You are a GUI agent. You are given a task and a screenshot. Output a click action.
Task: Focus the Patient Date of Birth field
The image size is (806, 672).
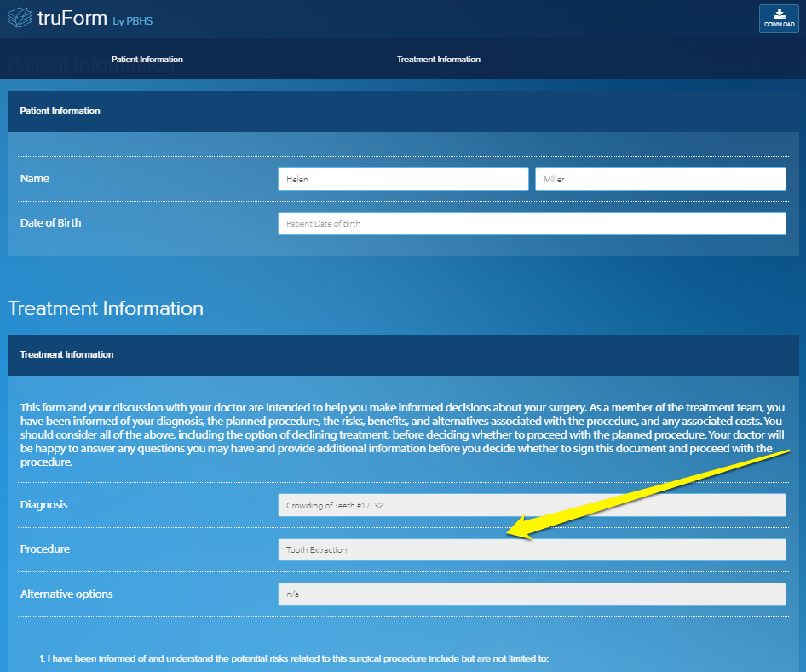pos(531,223)
